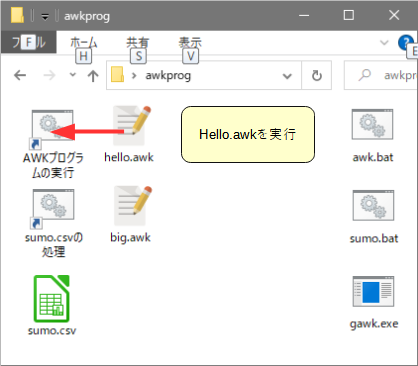The image size is (418, 366).
Task: Open the address bar history dropdown
Action: click(x=287, y=76)
